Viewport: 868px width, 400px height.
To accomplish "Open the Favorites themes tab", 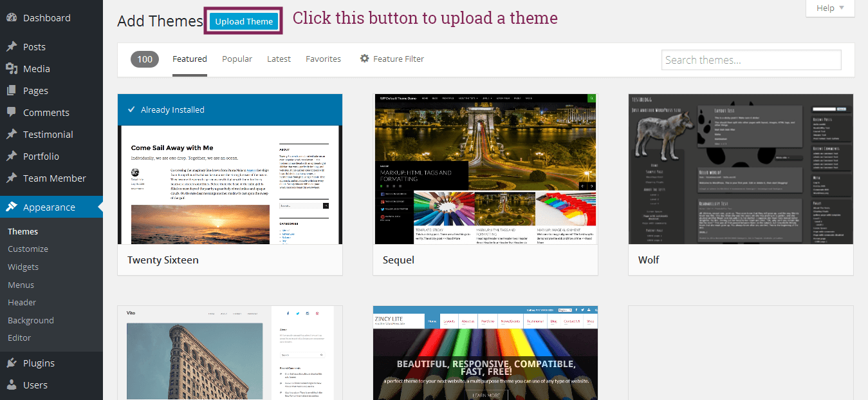I will [323, 59].
